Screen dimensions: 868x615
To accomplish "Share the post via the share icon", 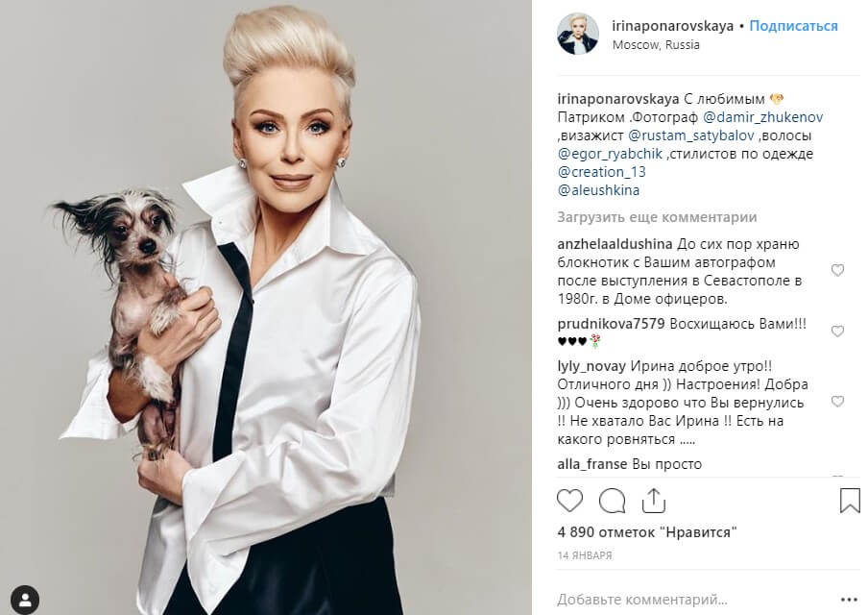I will coord(654,501).
